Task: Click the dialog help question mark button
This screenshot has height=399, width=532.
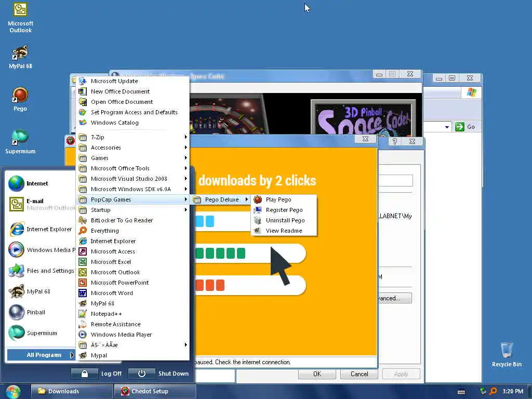Action: [x=395, y=141]
